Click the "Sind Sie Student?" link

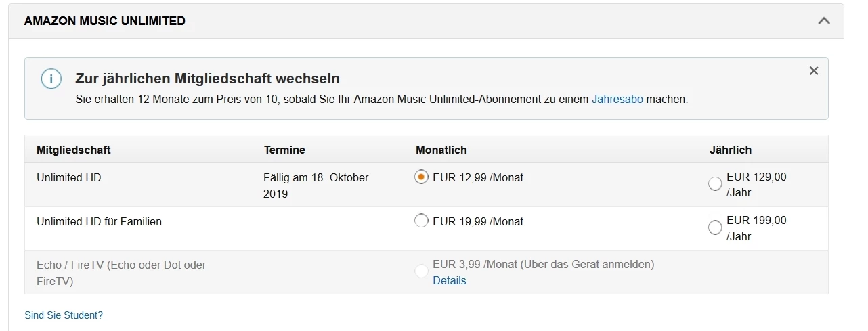click(x=64, y=315)
